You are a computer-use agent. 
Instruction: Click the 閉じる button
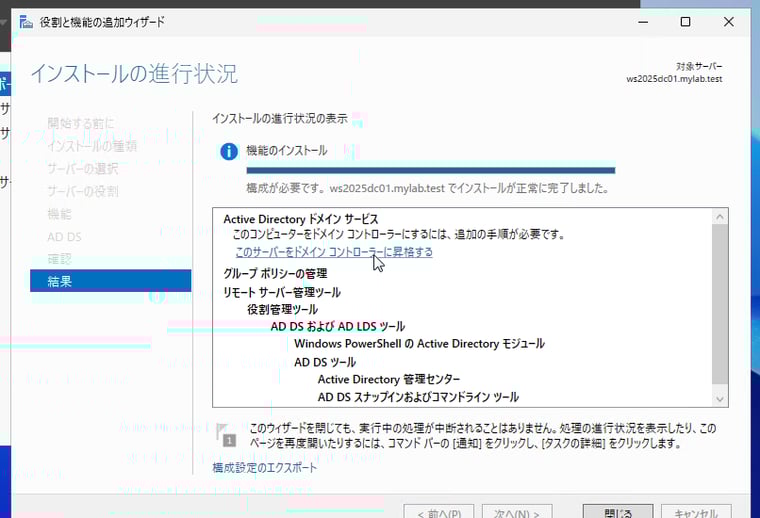click(x=618, y=512)
